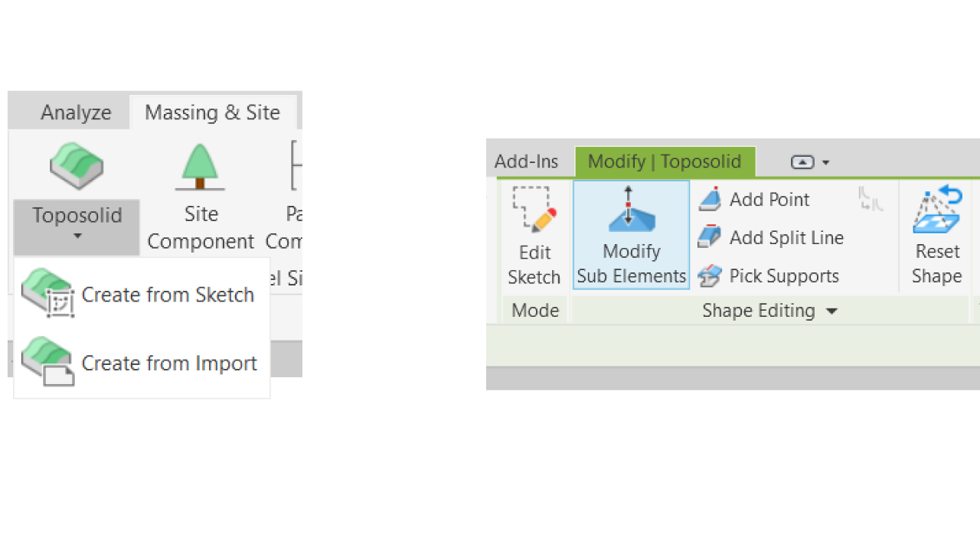Select the Add Split Line icon
Image resolution: width=980 pixels, height=551 pixels.
point(710,237)
